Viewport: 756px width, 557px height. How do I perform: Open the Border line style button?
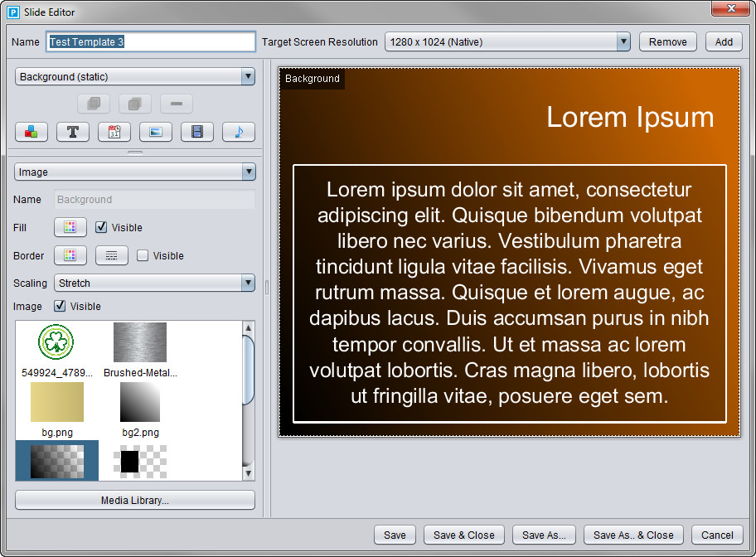coord(112,255)
